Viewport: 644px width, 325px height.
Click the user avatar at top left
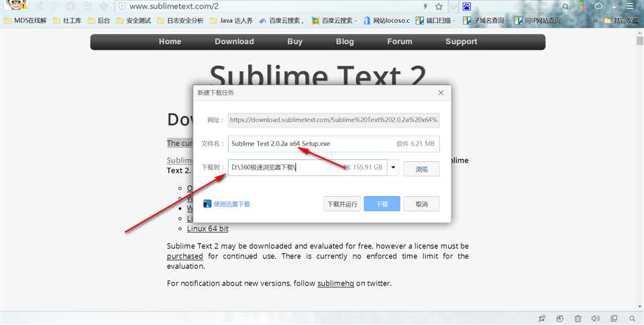point(16,5)
